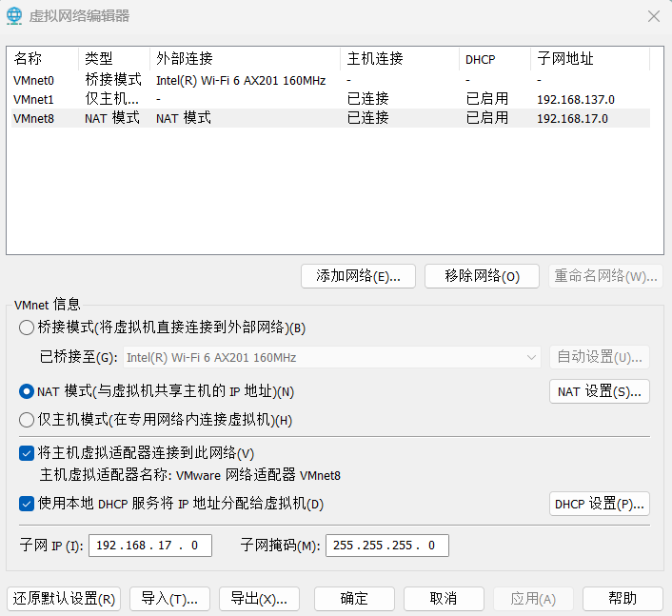
Task: Select the VMnet1 host-only network row
Action: coord(34,99)
